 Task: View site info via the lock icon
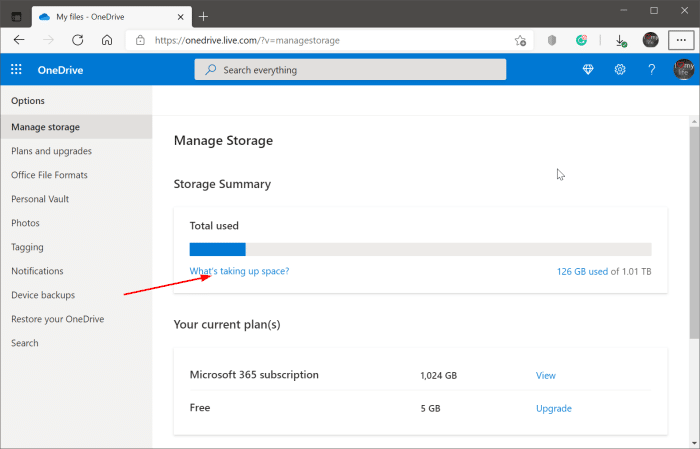140,40
